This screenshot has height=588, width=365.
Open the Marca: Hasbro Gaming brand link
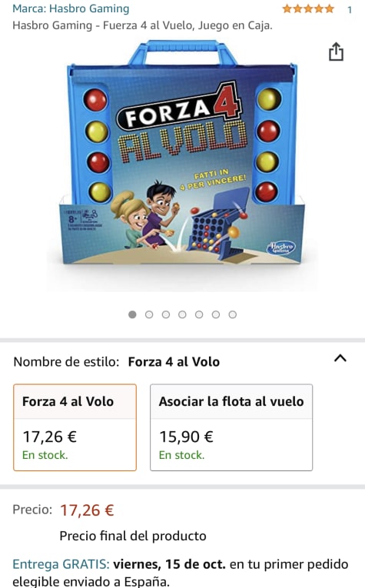tap(71, 8)
